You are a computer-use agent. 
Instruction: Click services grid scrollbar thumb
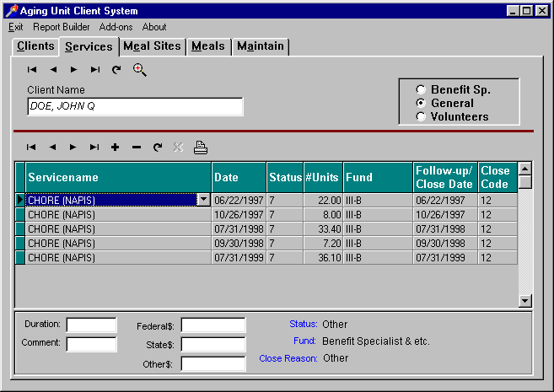(524, 182)
